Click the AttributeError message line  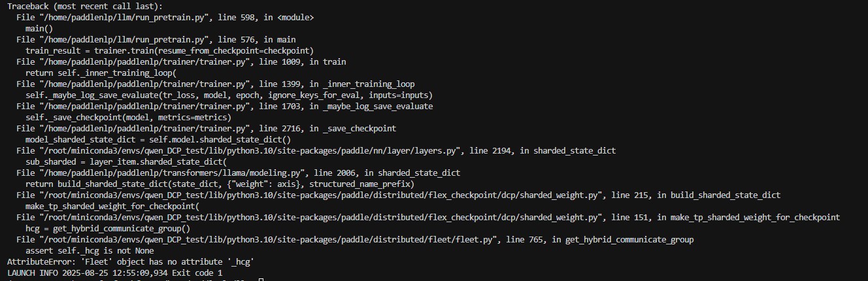tap(130, 261)
